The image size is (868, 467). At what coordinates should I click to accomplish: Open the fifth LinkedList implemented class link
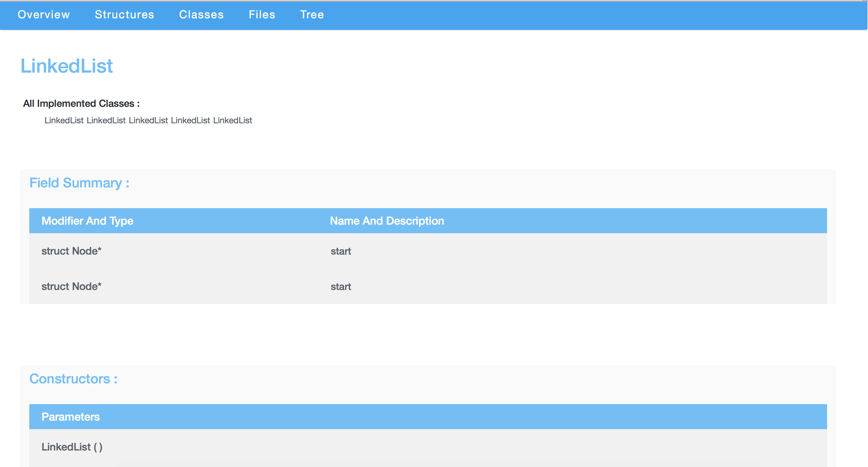click(x=233, y=120)
